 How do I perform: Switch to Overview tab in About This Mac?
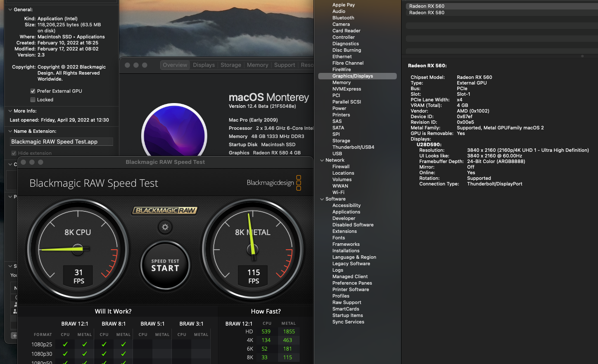coord(175,65)
